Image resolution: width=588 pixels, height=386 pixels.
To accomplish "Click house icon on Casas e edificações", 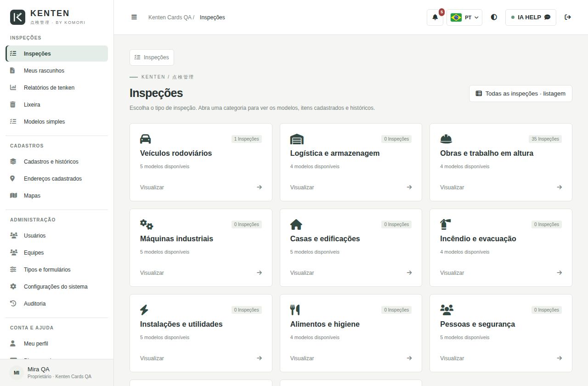I will tap(296, 224).
